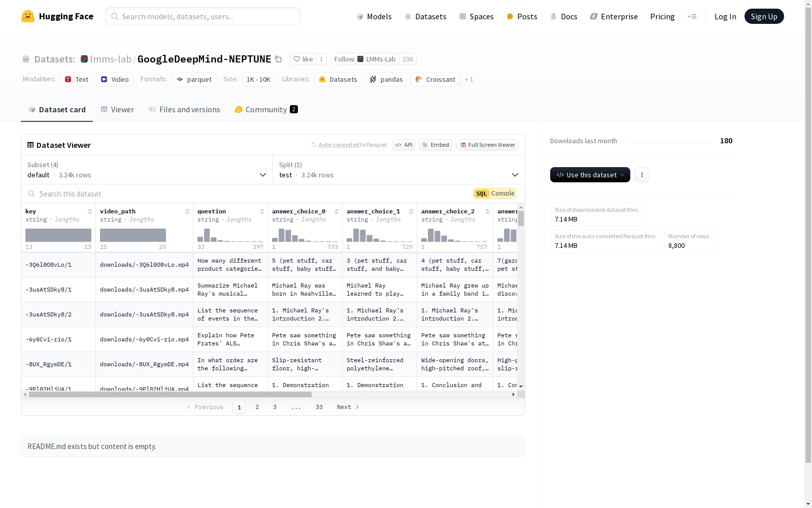812x508 pixels.
Task: Click the pandas library tag
Action: pos(386,79)
